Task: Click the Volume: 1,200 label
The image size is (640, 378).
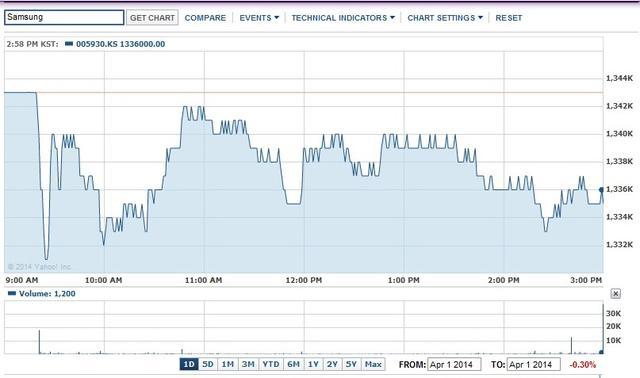Action: (x=47, y=294)
